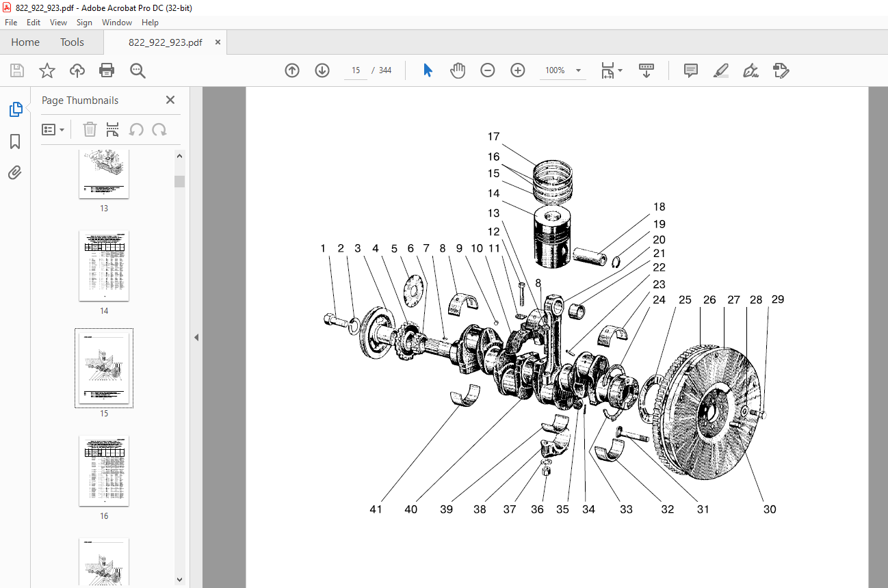888x588 pixels.
Task: Click the '344' total pages text
Action: point(385,70)
